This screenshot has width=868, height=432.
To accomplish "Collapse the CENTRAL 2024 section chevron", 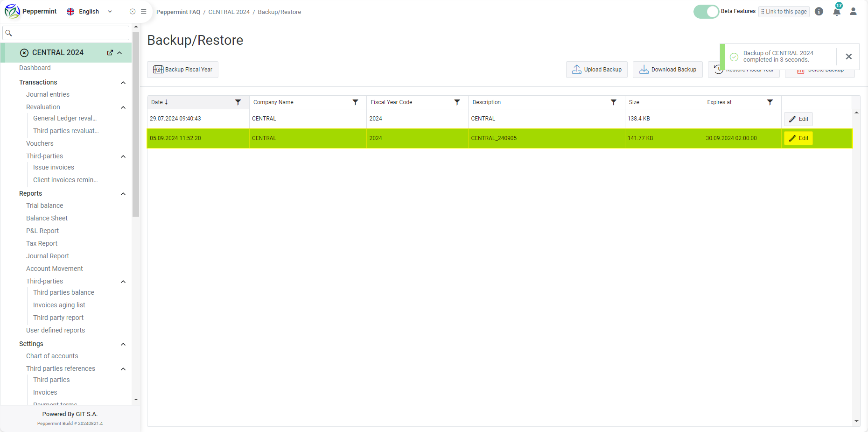I will [120, 53].
